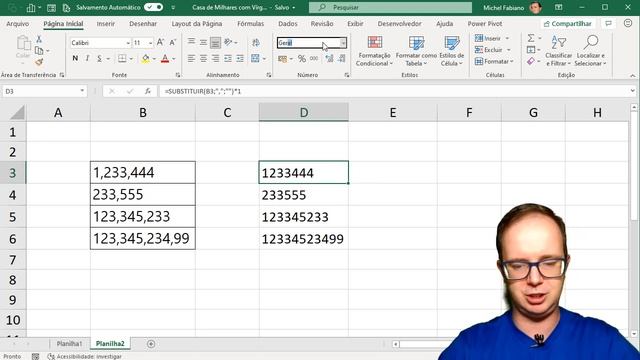
Task: Apply thousands separator 000 style
Action: point(314,59)
